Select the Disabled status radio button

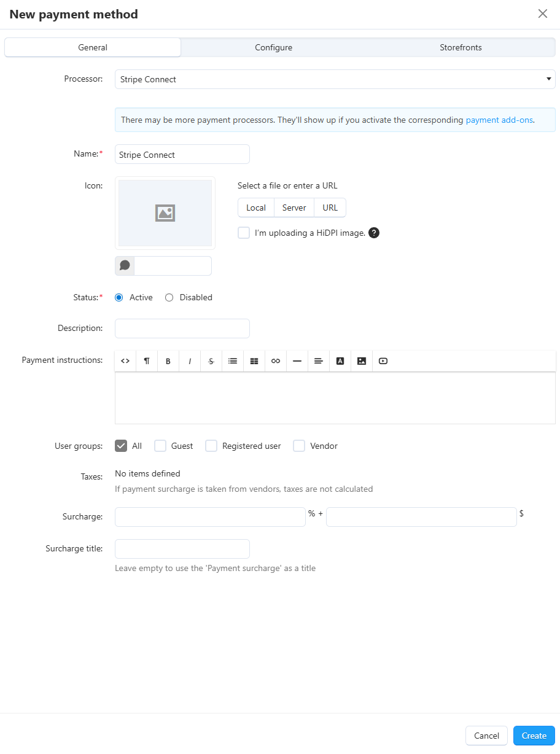169,297
